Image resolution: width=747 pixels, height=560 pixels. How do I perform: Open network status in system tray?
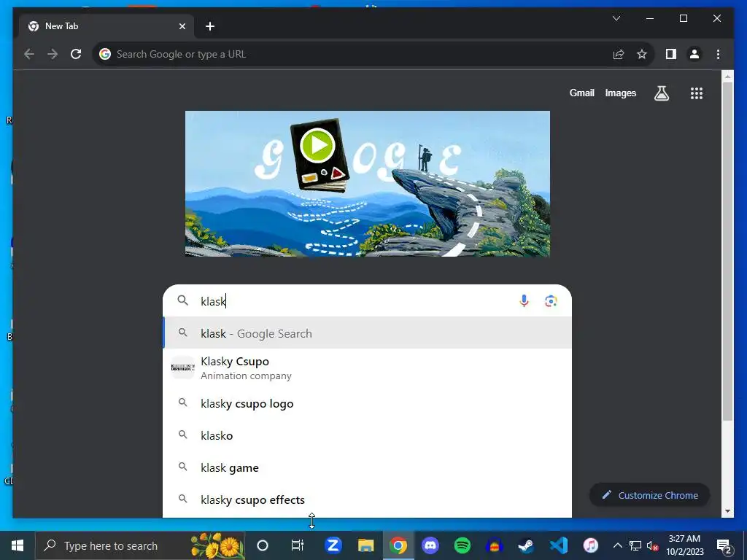(x=635, y=545)
